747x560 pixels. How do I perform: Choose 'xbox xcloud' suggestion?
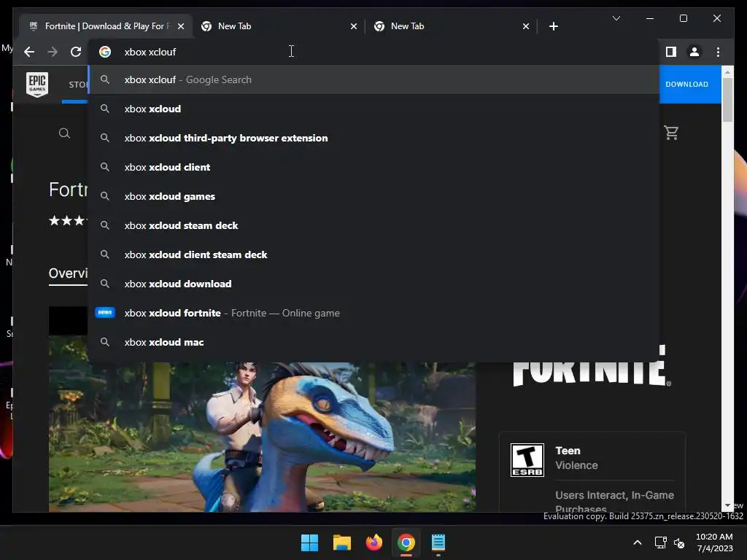tap(373, 109)
